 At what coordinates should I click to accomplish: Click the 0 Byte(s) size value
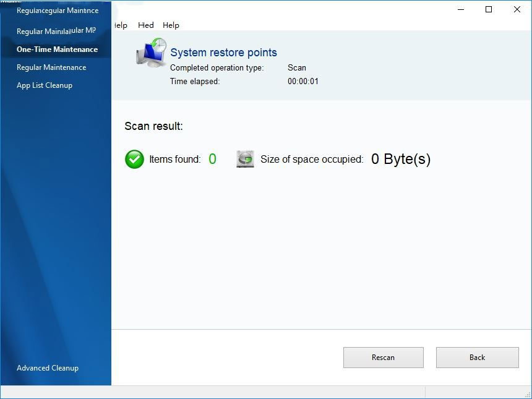(401, 159)
